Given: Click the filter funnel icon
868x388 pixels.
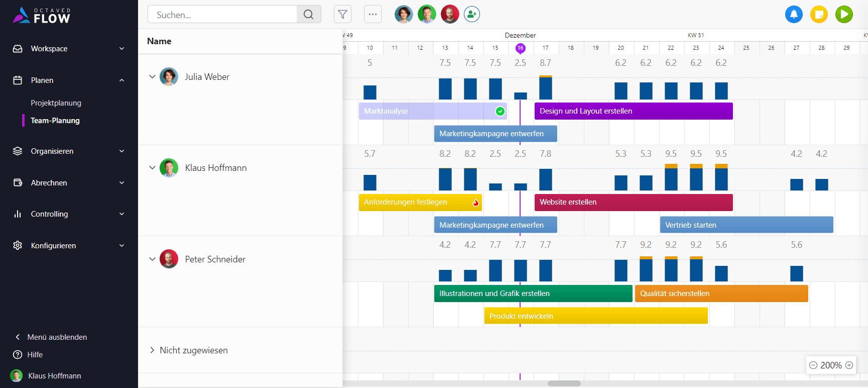Looking at the screenshot, I should pos(342,15).
